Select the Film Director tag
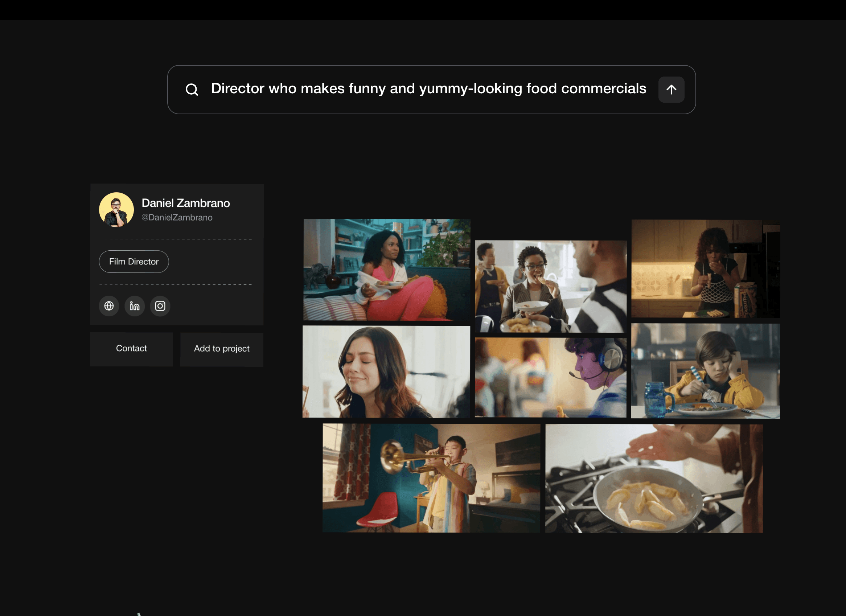The width and height of the screenshot is (846, 616). pyautogui.click(x=134, y=262)
